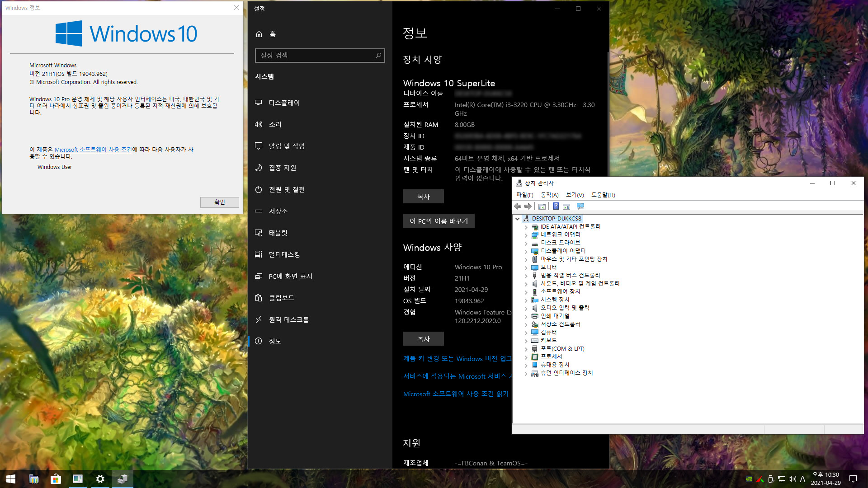Select 저장소 컨트롤러 item
This screenshot has height=488, width=868.
tap(560, 324)
